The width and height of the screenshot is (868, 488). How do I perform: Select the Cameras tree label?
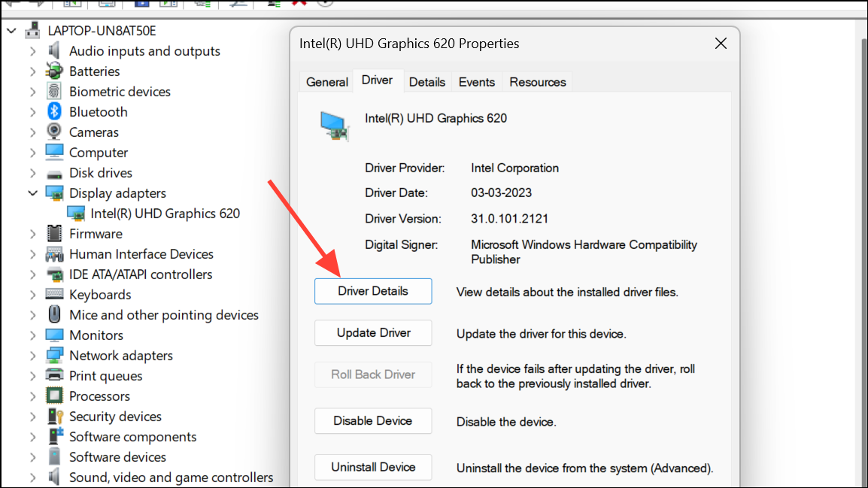[x=93, y=132]
